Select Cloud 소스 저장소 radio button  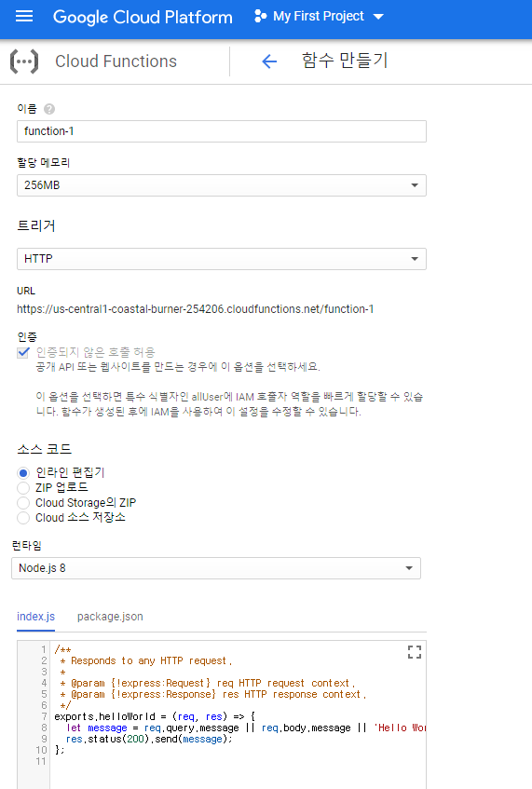(23, 518)
